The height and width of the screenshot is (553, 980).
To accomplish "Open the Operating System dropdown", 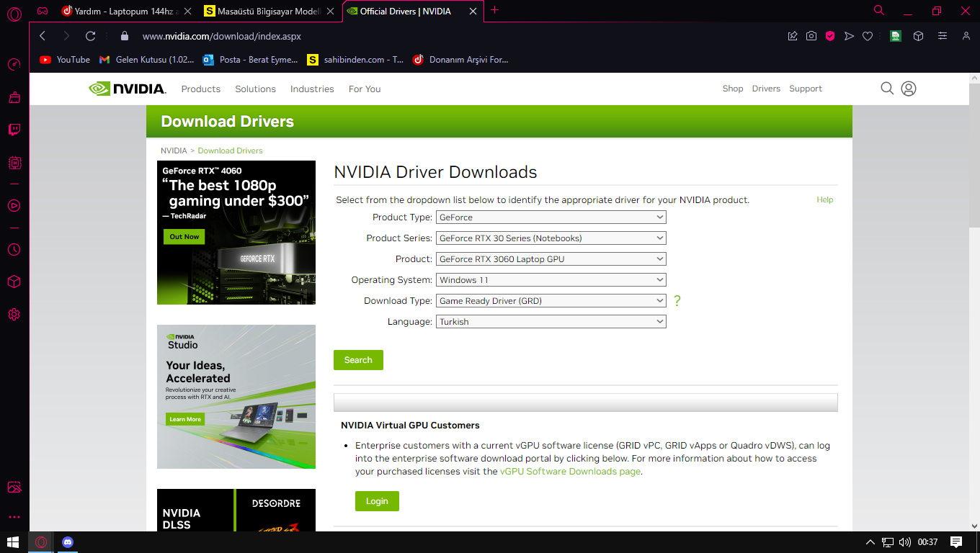I will 551,279.
